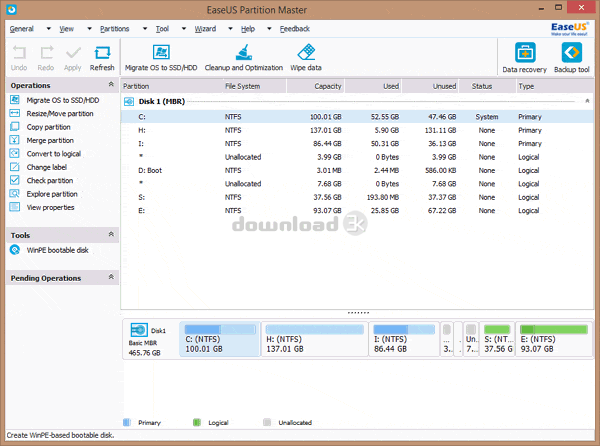Select WinPE bootable disk in Tools
600x446 pixels.
(56, 249)
